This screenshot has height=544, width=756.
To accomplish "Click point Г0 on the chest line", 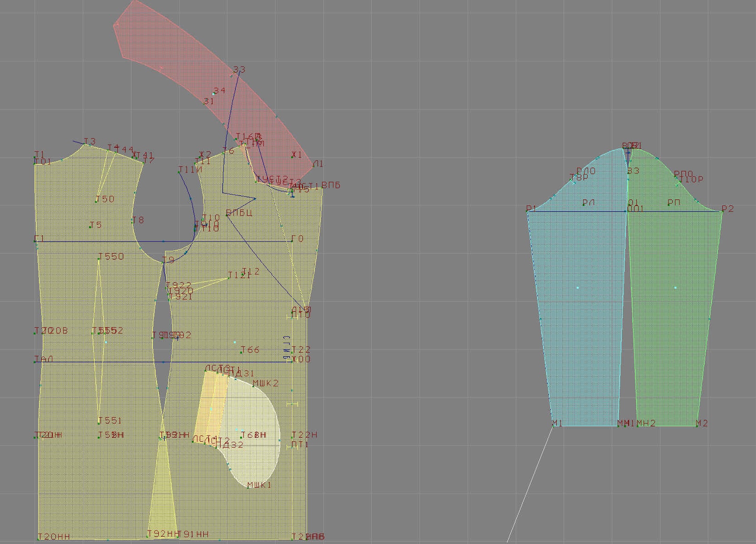I will (292, 241).
